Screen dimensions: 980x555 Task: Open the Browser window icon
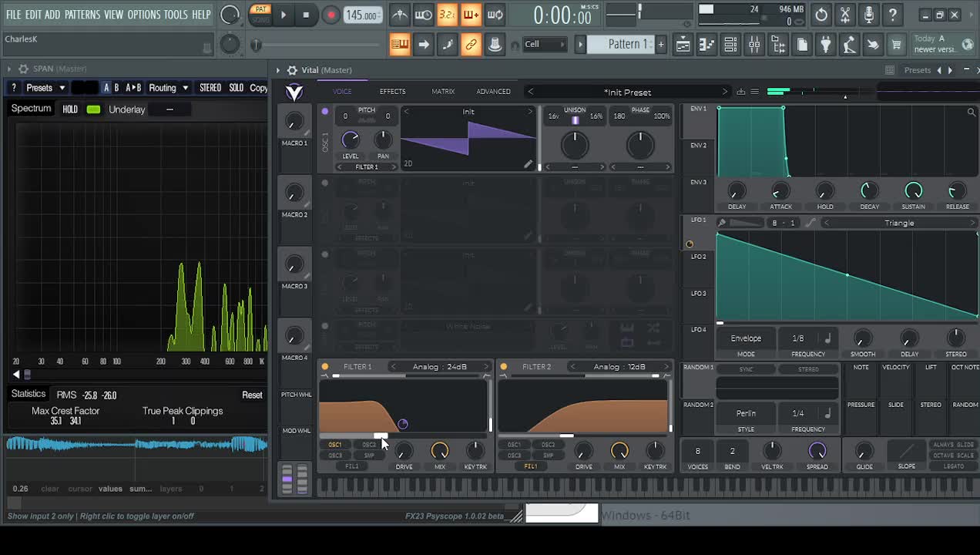point(778,45)
